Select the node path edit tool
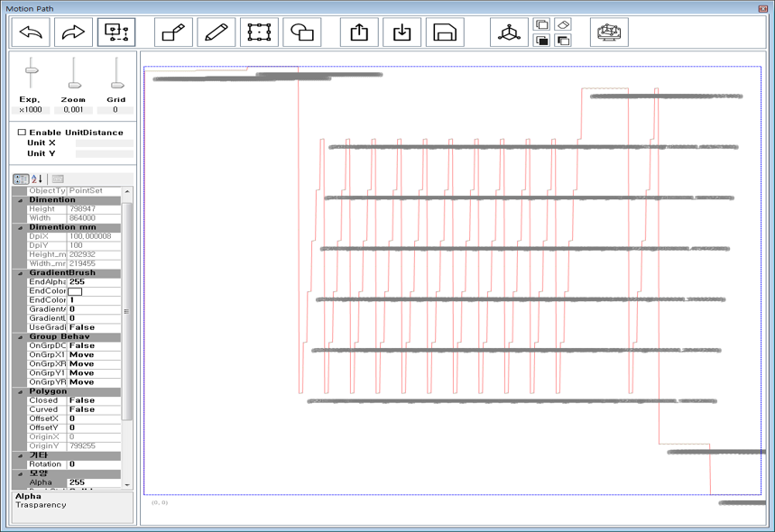 coord(116,32)
